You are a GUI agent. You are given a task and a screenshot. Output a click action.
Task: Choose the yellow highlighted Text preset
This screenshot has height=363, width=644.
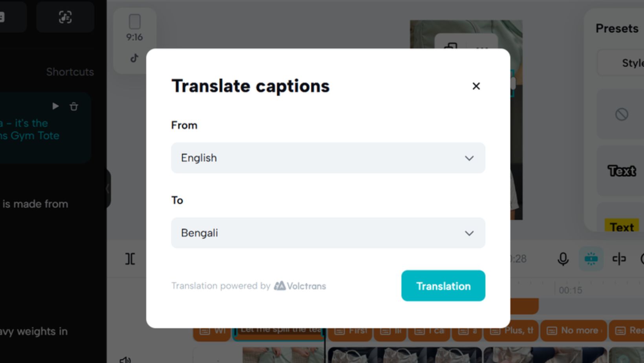(622, 227)
